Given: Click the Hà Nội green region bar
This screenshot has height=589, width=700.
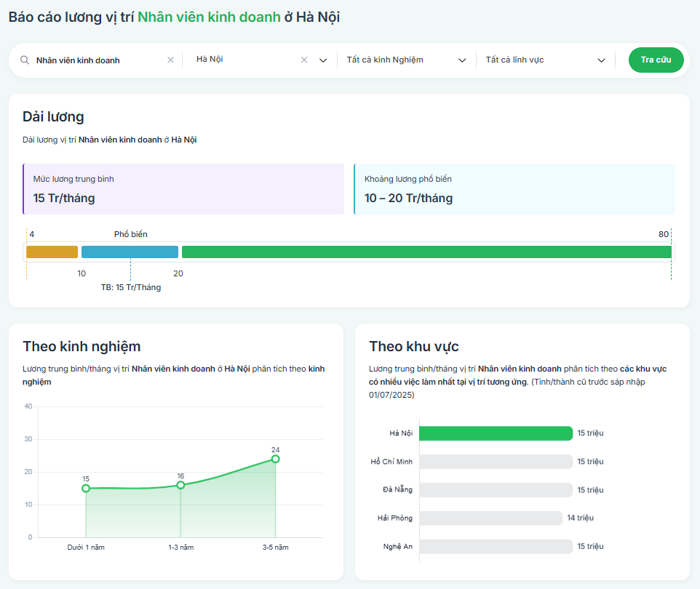Looking at the screenshot, I should (496, 433).
